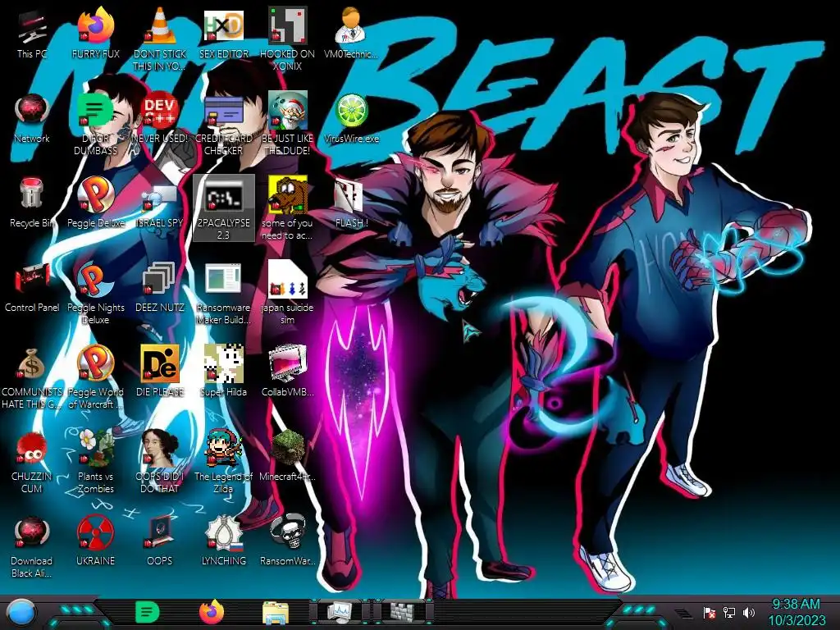The width and height of the screenshot is (840, 630).
Task: Open the clock showing 9:38 AM
Action: click(x=797, y=612)
